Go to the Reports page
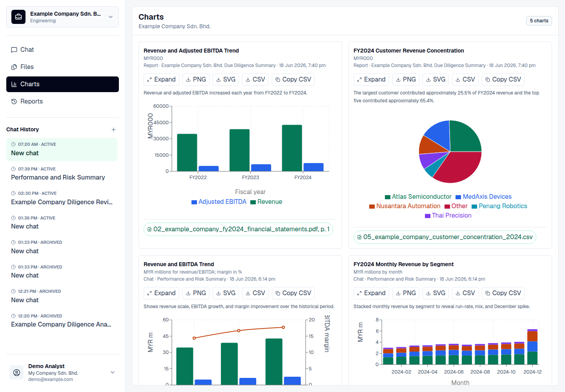 (62, 102)
